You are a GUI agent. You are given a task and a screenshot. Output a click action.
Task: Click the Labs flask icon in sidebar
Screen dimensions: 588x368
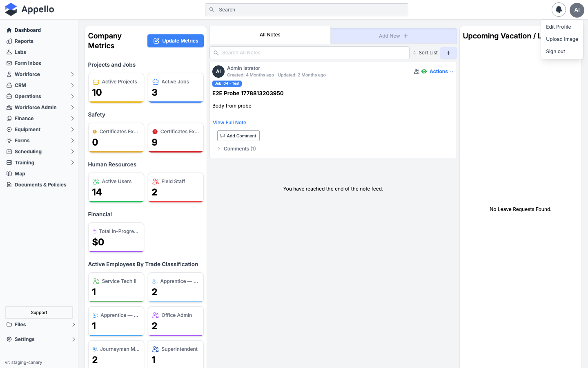9,52
